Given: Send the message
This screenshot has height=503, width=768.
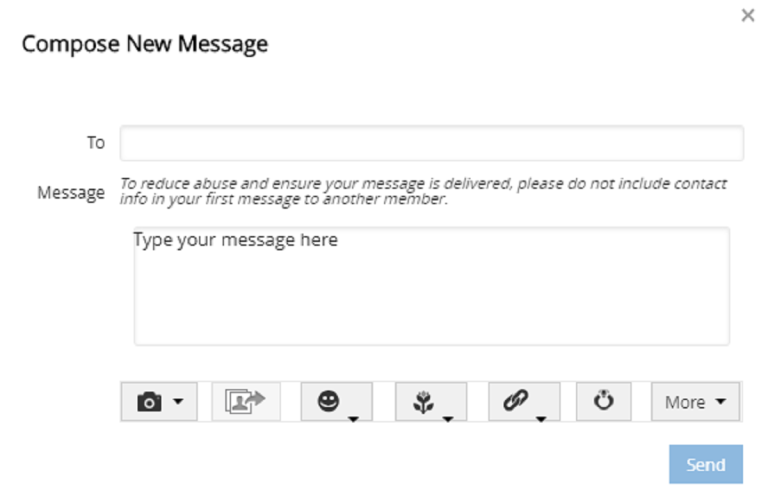Looking at the screenshot, I should [x=705, y=465].
